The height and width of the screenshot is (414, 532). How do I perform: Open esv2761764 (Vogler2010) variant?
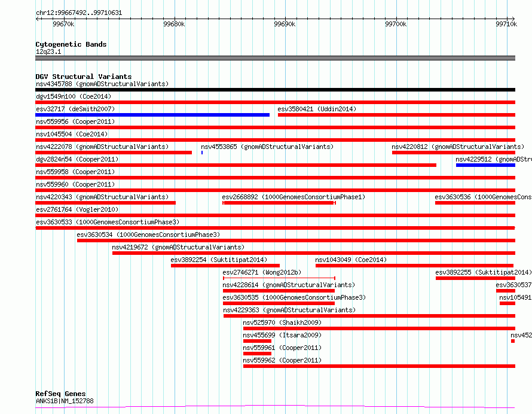point(77,209)
